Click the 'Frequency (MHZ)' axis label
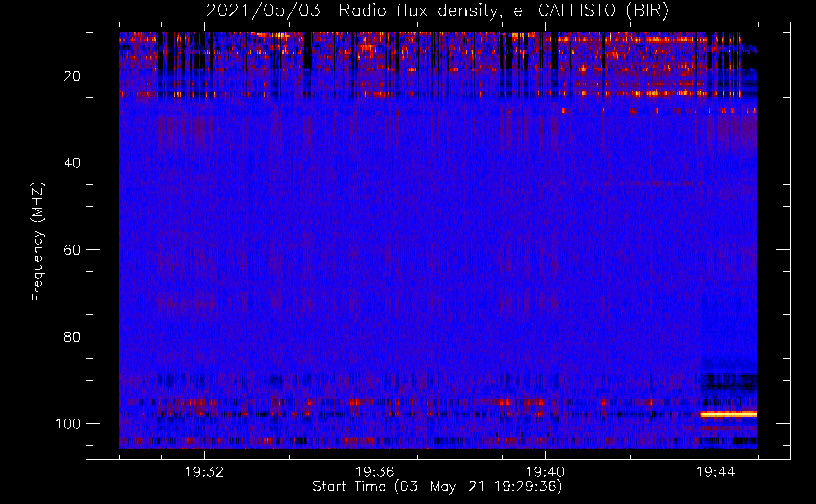Viewport: 816px width, 504px height. tap(38, 241)
